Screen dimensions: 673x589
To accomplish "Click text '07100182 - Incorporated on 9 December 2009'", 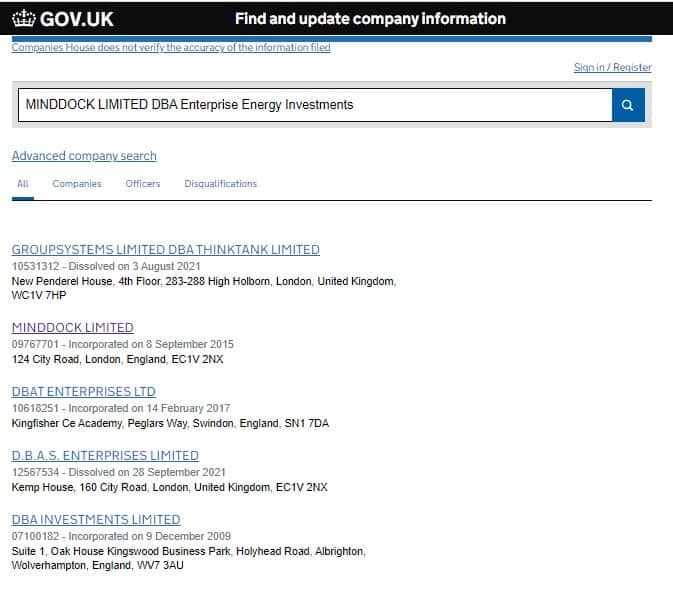I will pyautogui.click(x=121, y=536).
